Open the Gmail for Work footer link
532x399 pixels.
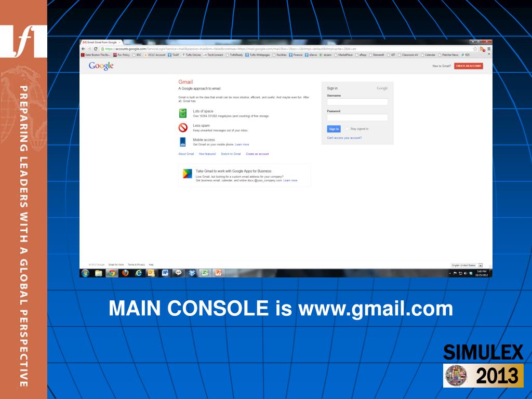116,264
